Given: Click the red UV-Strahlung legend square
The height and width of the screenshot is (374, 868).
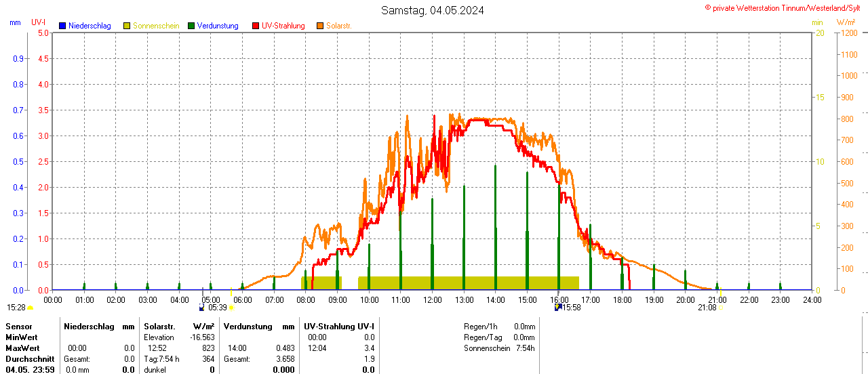Looking at the screenshot, I should click(256, 26).
